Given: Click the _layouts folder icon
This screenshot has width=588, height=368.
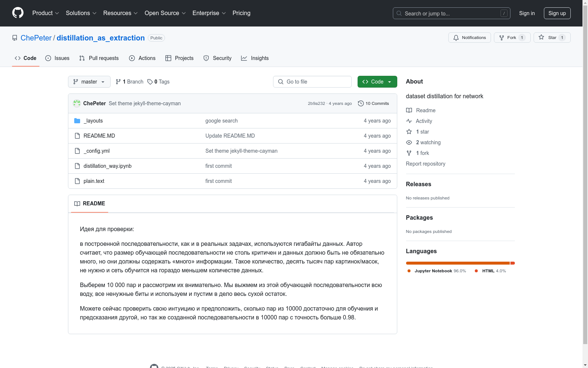Looking at the screenshot, I should tap(77, 121).
